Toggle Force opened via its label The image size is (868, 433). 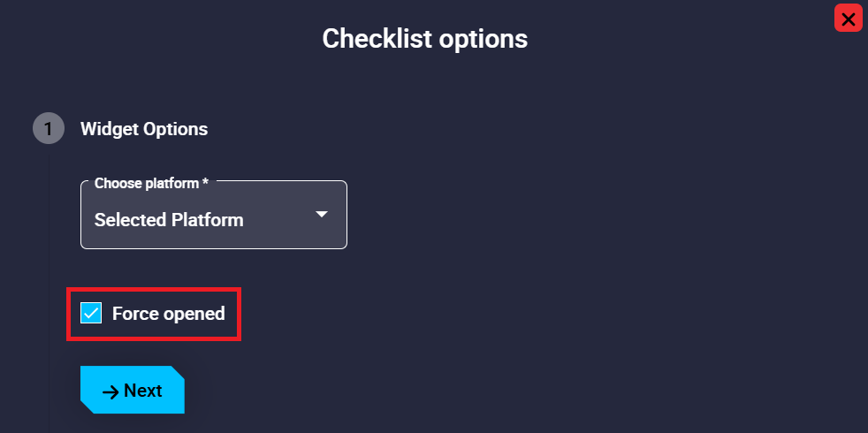pos(168,313)
